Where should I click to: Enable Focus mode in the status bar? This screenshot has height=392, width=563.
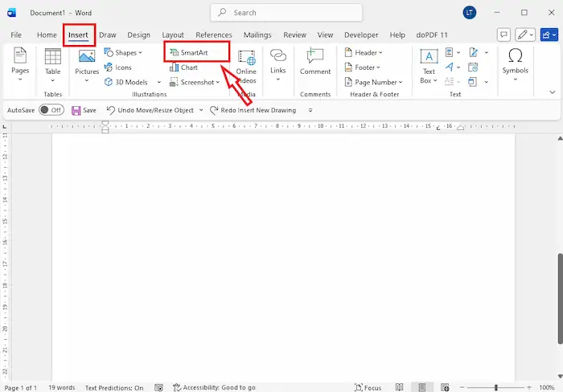tap(367, 387)
